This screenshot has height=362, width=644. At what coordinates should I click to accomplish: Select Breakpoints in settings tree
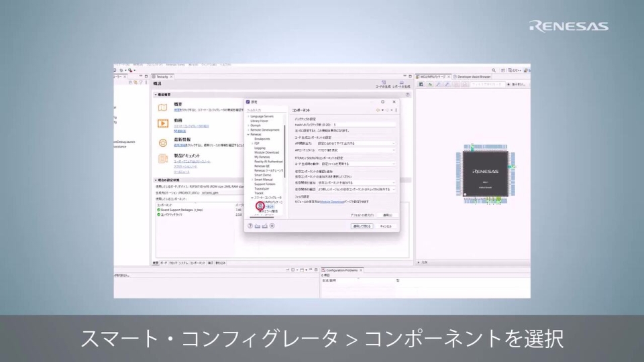262,139
